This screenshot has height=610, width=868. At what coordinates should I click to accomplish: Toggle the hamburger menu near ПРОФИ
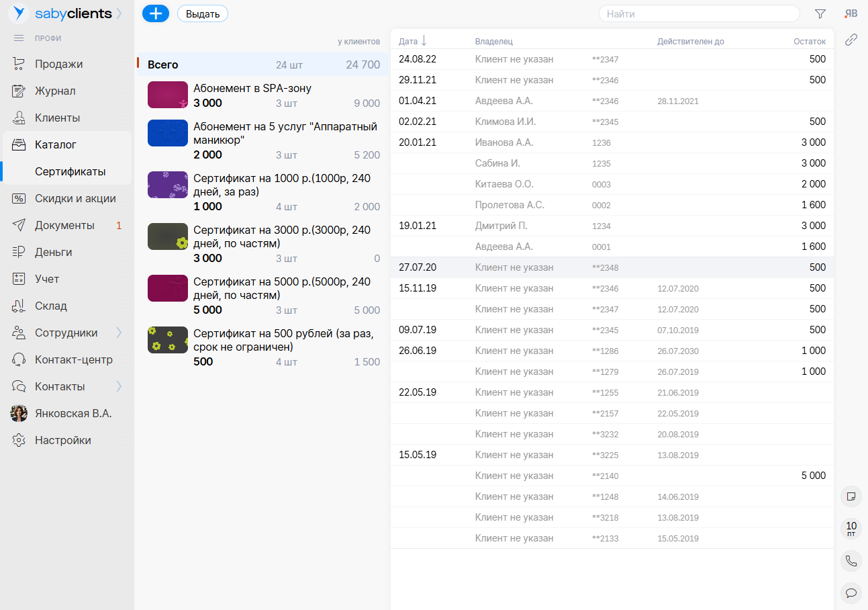click(x=19, y=38)
